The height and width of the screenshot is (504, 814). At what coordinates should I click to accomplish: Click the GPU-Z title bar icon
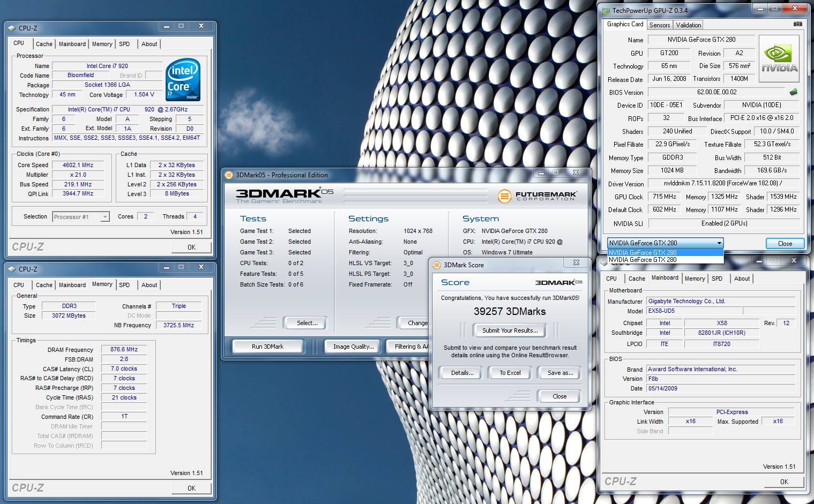coord(606,10)
